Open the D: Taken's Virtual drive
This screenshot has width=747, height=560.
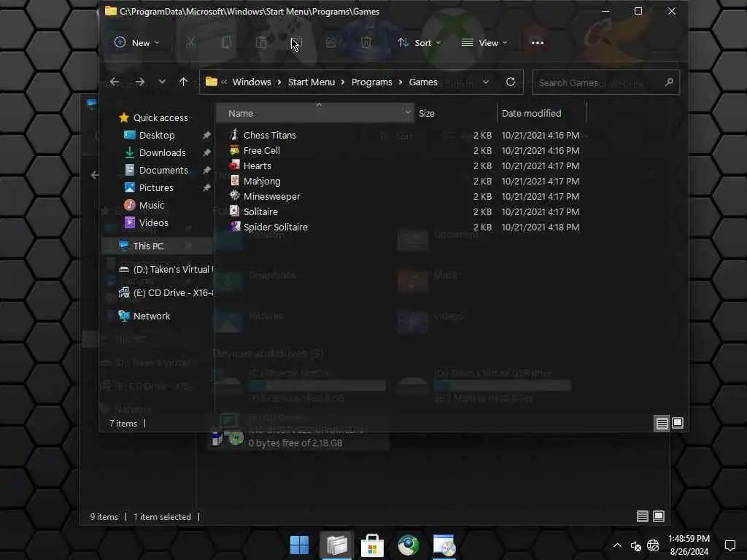(x=166, y=270)
